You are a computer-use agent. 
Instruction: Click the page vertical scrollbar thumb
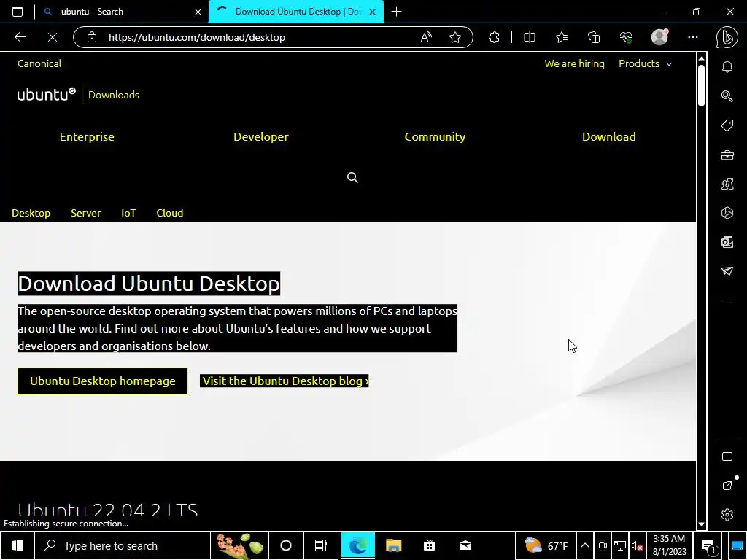701,85
